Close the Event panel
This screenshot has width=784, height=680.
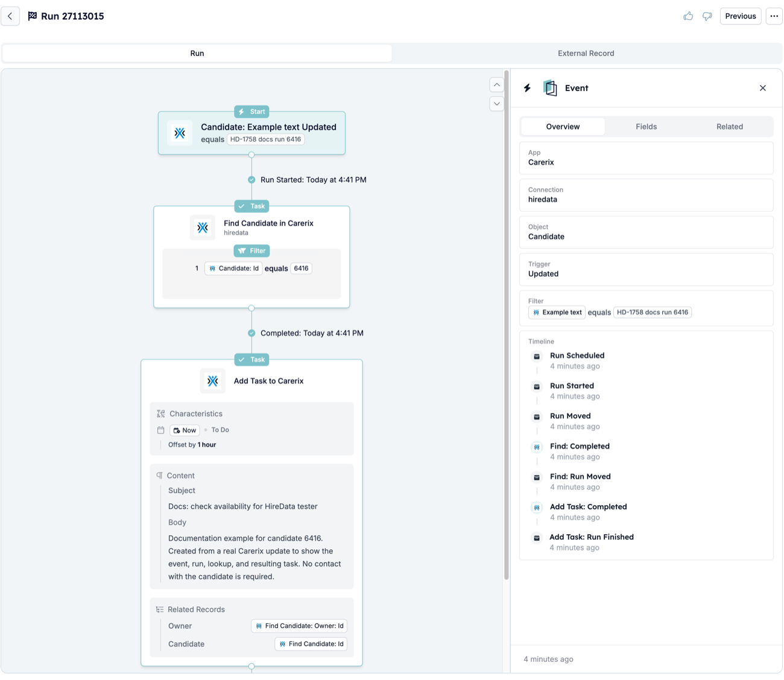click(x=763, y=88)
